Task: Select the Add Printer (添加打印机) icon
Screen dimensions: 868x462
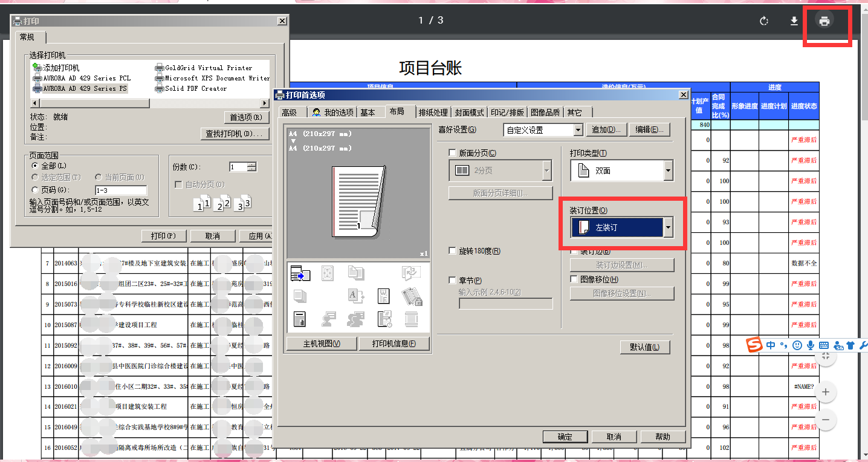Action: click(x=56, y=68)
